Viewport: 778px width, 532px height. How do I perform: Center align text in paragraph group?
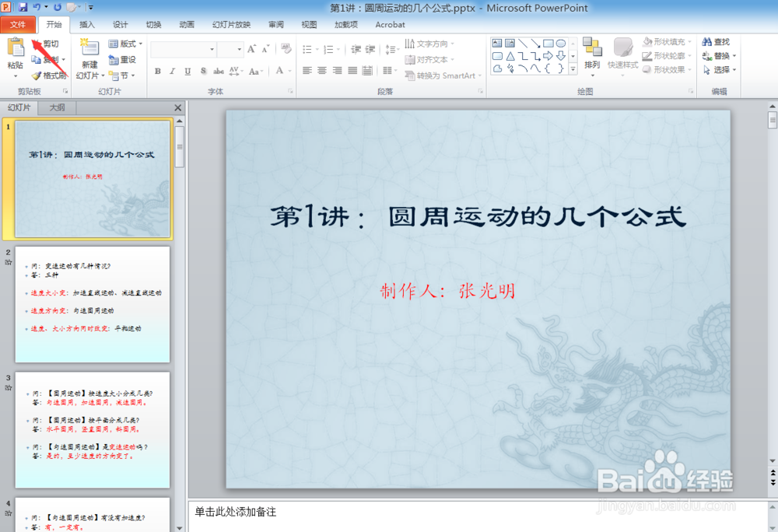click(x=322, y=71)
